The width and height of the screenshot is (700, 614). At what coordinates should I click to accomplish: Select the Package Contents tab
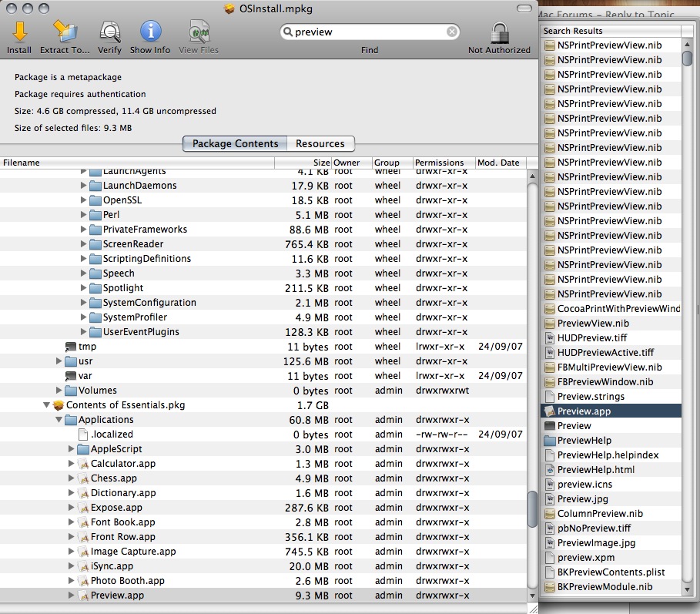236,144
